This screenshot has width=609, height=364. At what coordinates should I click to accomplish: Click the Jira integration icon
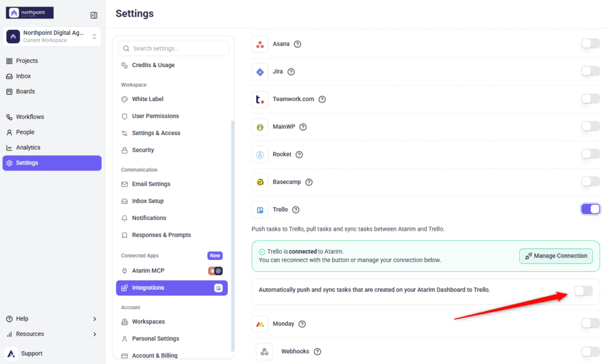coord(260,71)
